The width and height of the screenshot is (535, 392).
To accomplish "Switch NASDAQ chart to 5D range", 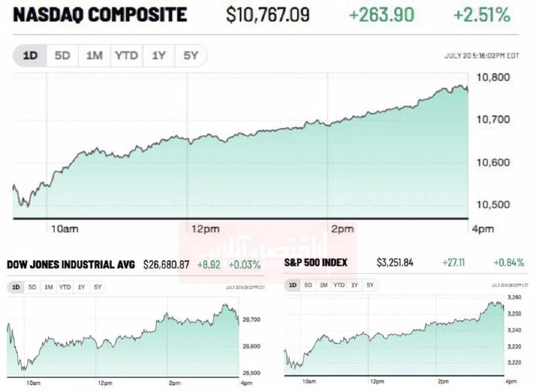I will [x=62, y=56].
